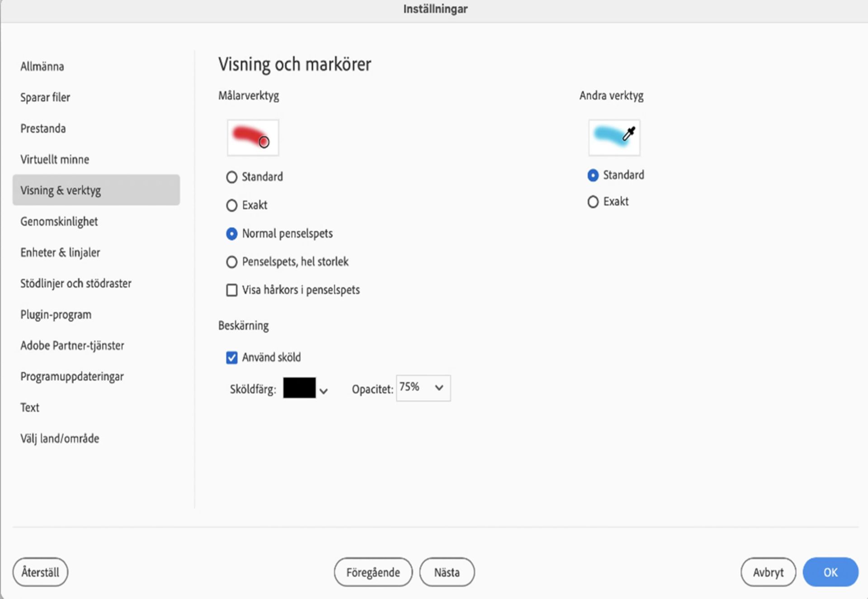
Task: Select Exakt under Andra verktyg
Action: [593, 202]
